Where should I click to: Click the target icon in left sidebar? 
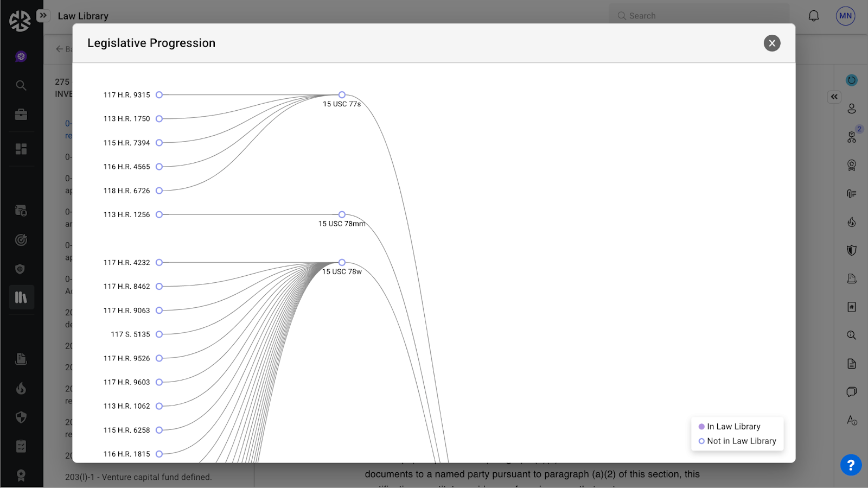(21, 240)
